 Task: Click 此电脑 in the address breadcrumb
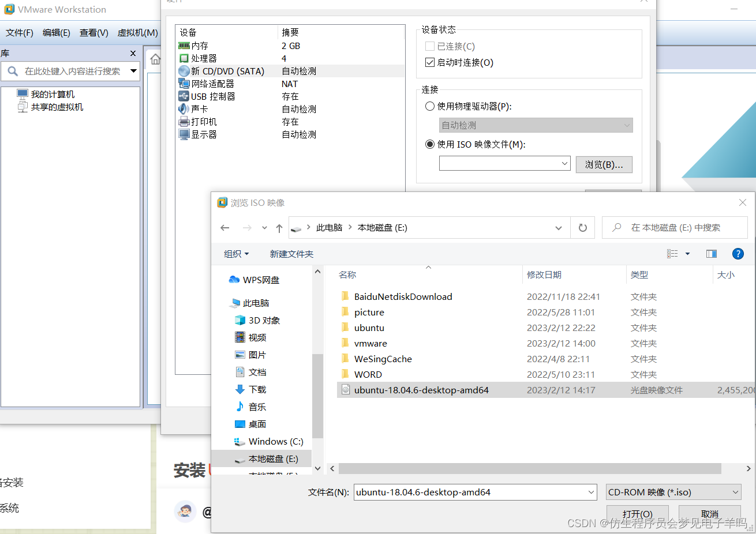[330, 228]
